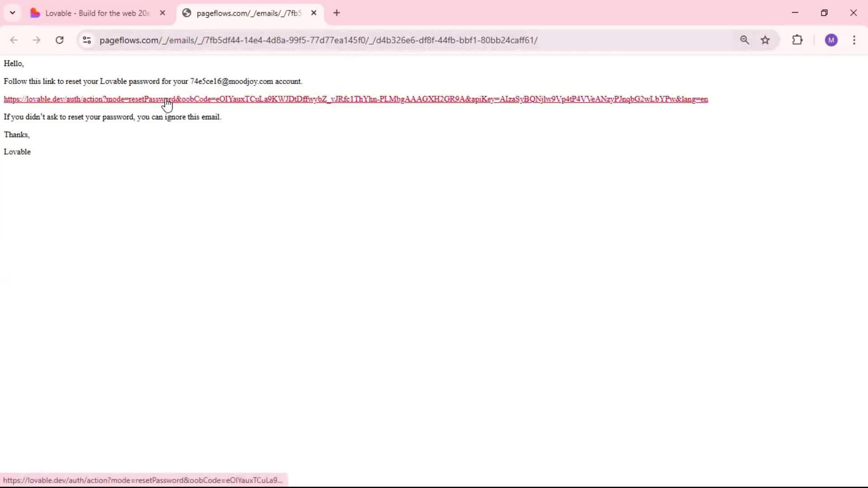
Task: Click the 'ignore this email' sentence
Action: 113,117
